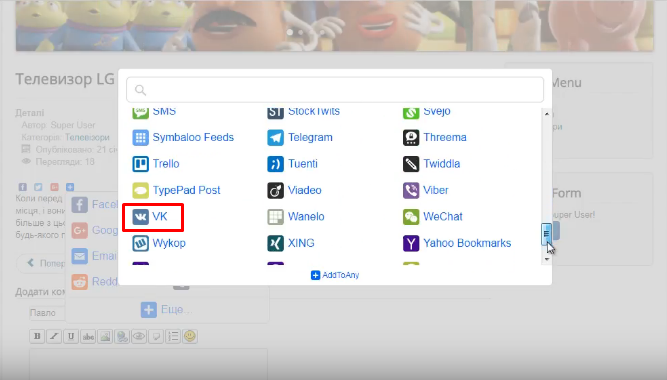Click the Wanelo icon

click(x=276, y=217)
